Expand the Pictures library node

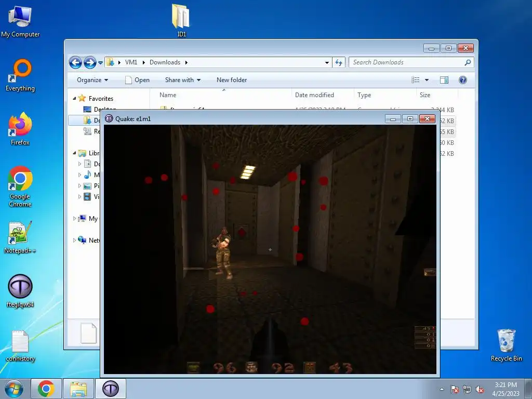click(79, 185)
